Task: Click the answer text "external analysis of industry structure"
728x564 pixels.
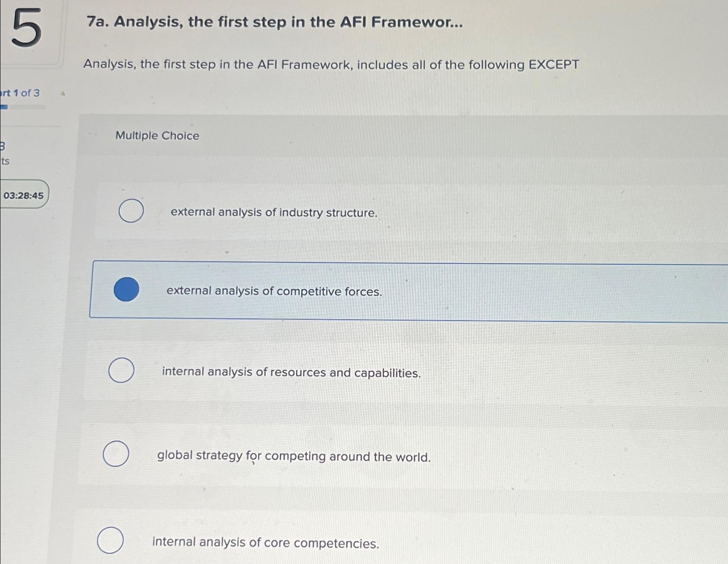Action: [274, 213]
